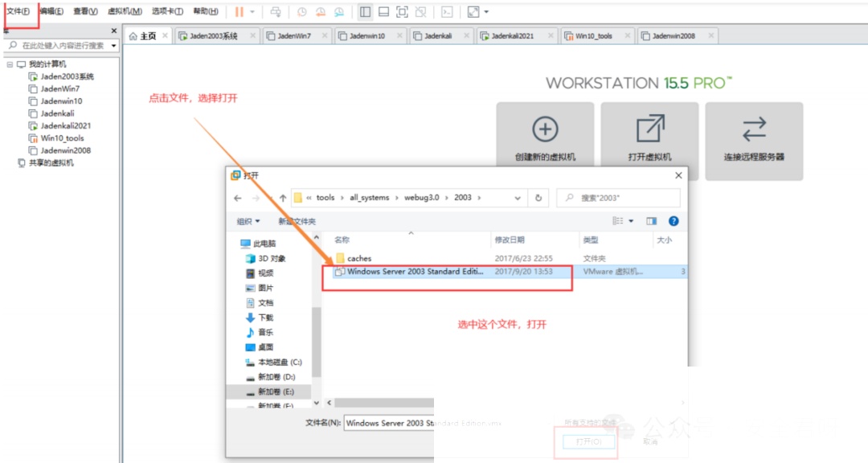
Task: Select the caches folder
Action: click(359, 259)
